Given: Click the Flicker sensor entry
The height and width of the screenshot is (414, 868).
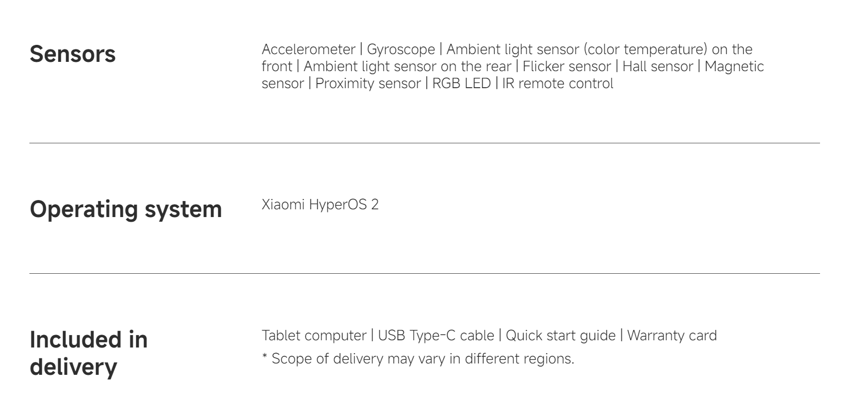Looking at the screenshot, I should (567, 67).
